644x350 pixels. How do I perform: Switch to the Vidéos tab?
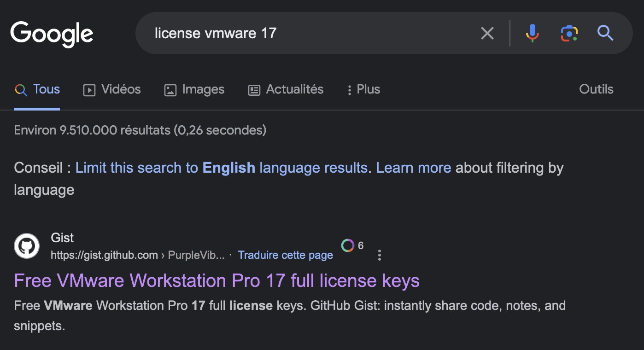112,89
